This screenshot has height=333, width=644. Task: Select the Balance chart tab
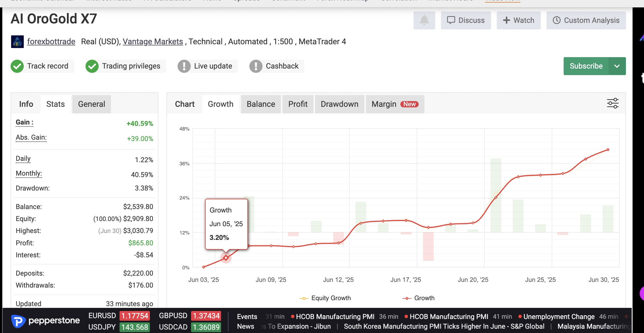(261, 104)
